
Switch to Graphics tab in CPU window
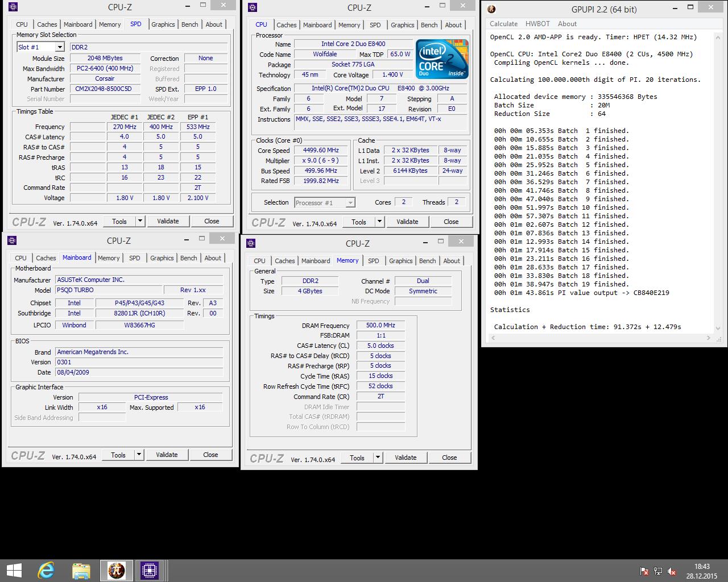click(x=402, y=25)
